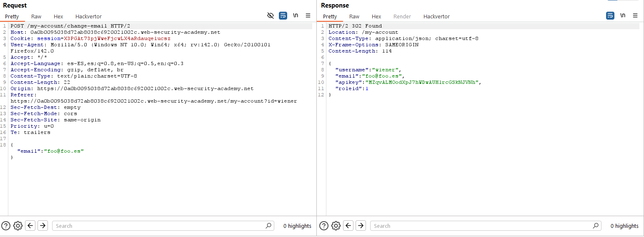Go to next search match in Response
The image size is (644, 237).
click(x=361, y=226)
